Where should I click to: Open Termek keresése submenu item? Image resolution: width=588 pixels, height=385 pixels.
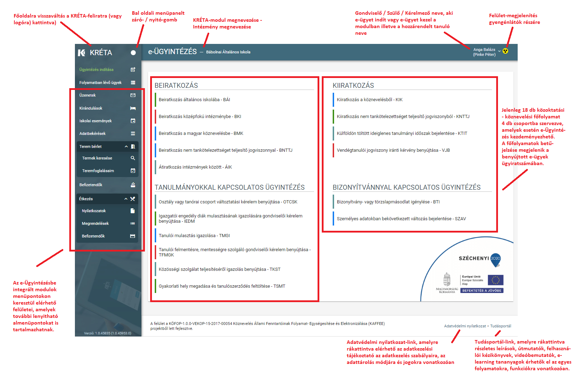pyautogui.click(x=97, y=158)
